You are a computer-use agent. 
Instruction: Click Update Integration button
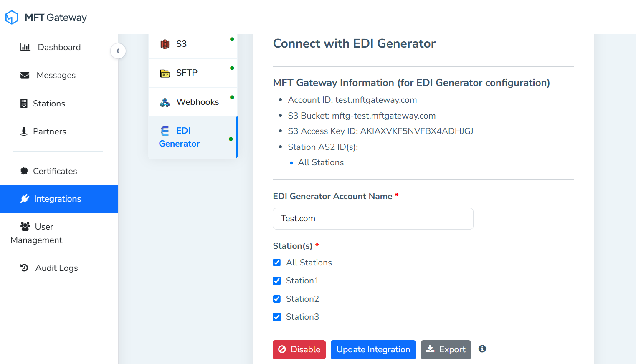point(373,350)
